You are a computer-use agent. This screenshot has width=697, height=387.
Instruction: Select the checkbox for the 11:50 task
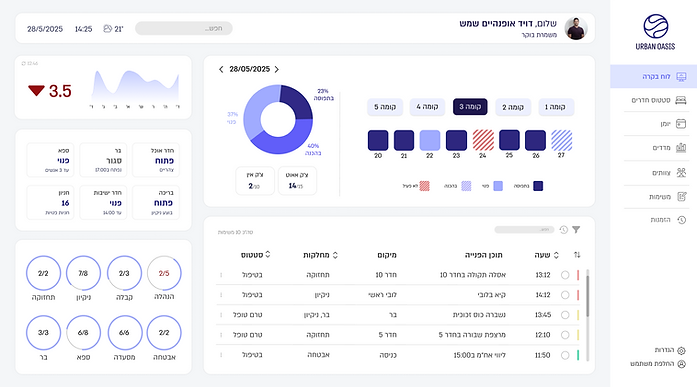click(x=565, y=355)
